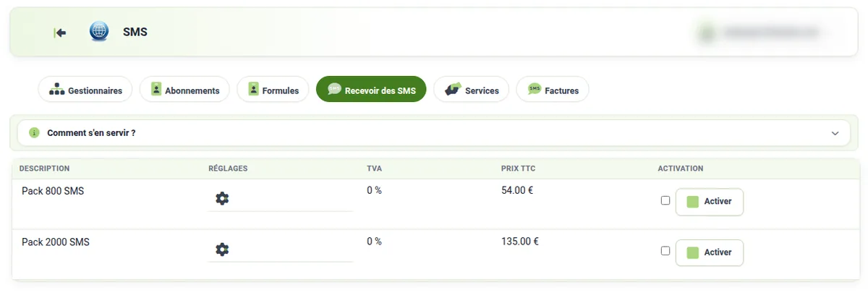Select the Recevoir des SMS tab
Image resolution: width=868 pixels, height=298 pixels.
click(x=371, y=90)
